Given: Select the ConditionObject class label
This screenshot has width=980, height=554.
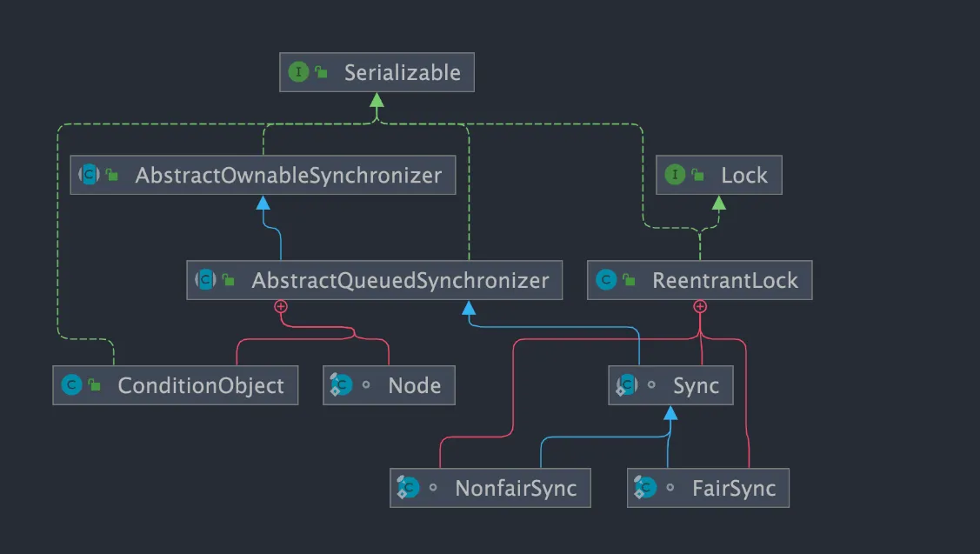Looking at the screenshot, I should click(200, 385).
